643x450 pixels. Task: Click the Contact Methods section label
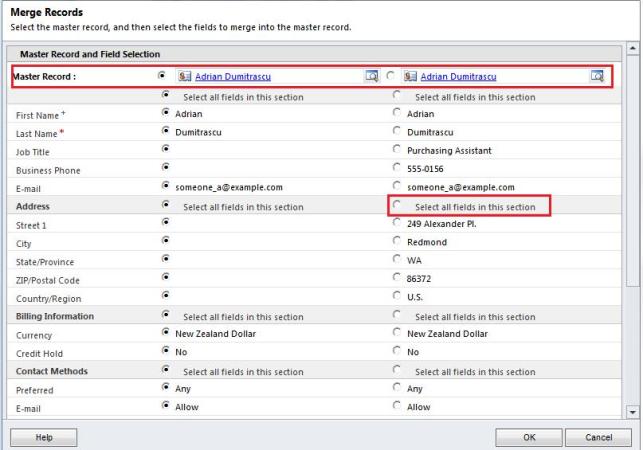click(52, 371)
